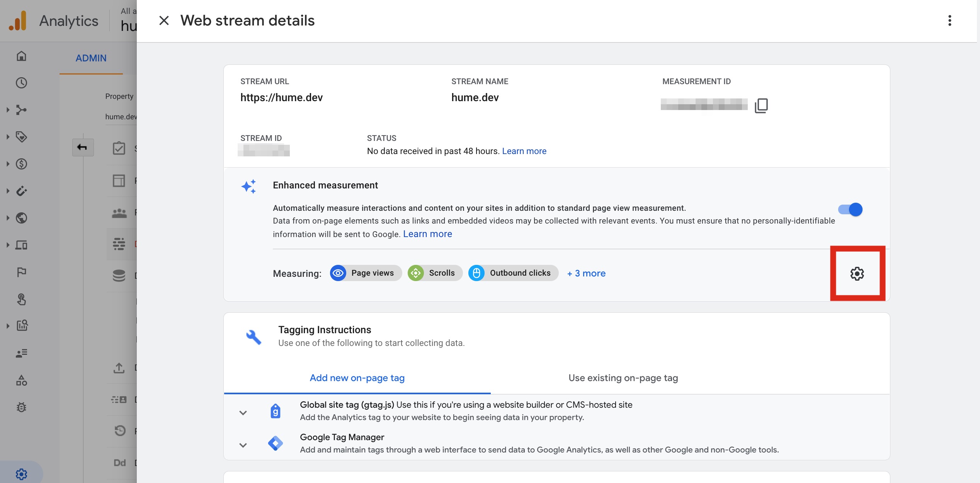This screenshot has width=980, height=483.
Task: Click the Page views chip
Action: coord(366,273)
